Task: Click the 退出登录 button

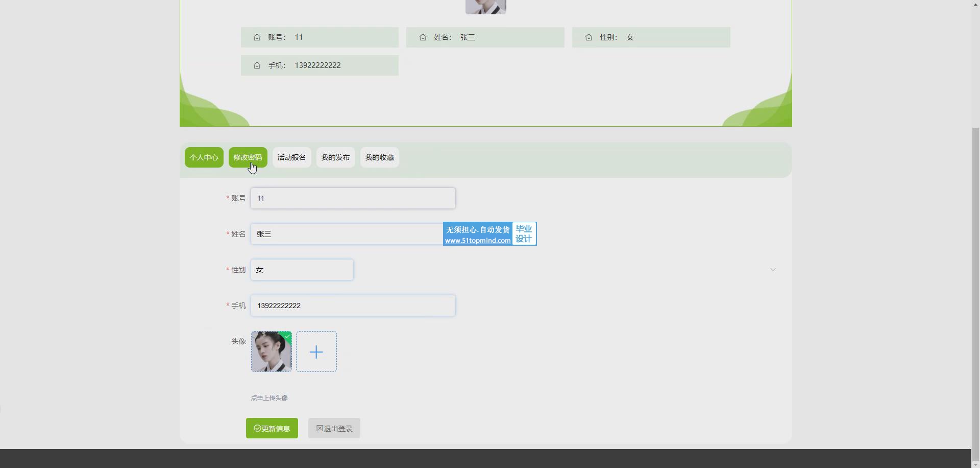Action: click(x=334, y=428)
